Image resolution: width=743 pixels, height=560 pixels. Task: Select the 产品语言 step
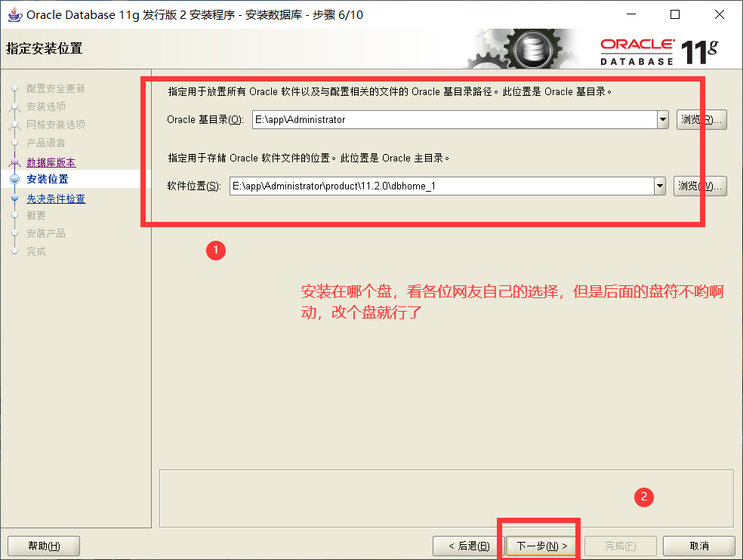tap(46, 143)
